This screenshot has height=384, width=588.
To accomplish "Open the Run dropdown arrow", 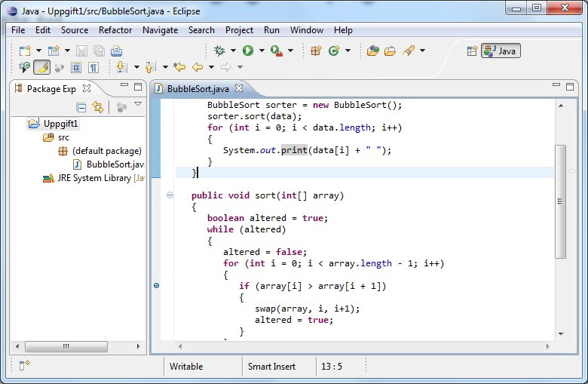I will coord(262,51).
